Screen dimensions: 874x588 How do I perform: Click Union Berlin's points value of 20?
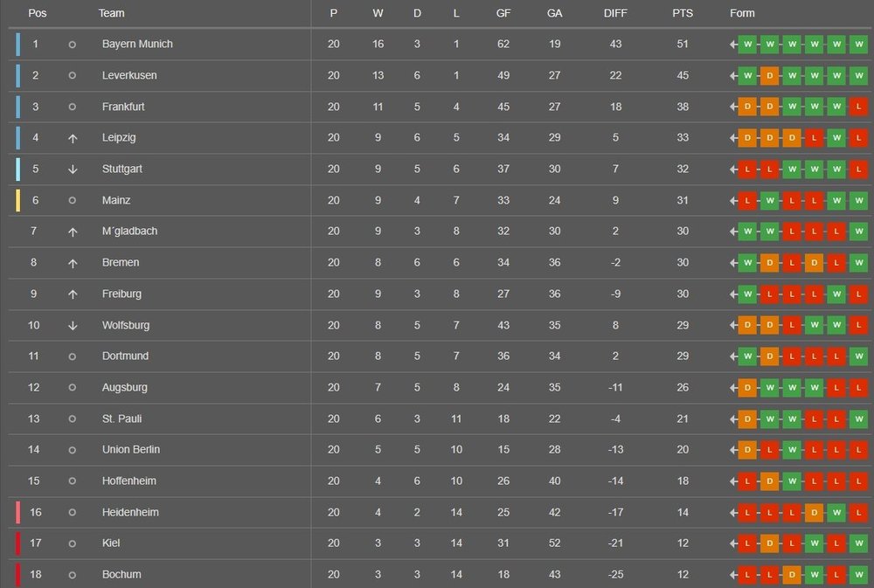[683, 450]
